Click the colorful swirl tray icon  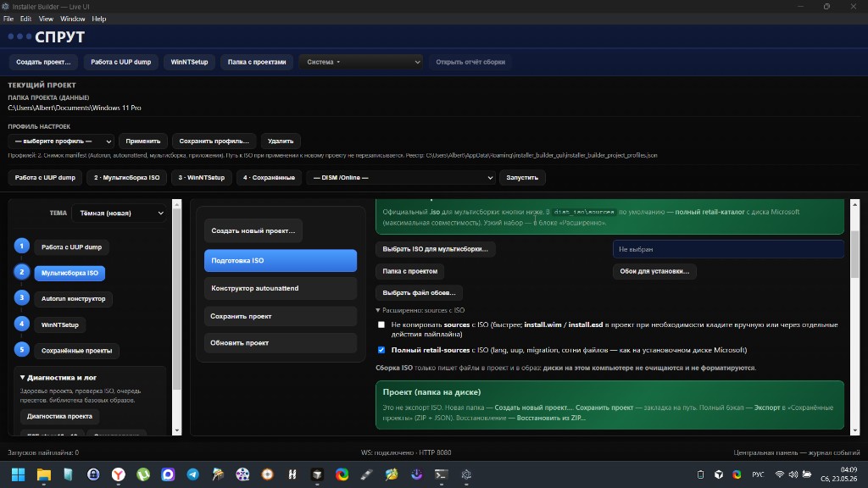737,474
